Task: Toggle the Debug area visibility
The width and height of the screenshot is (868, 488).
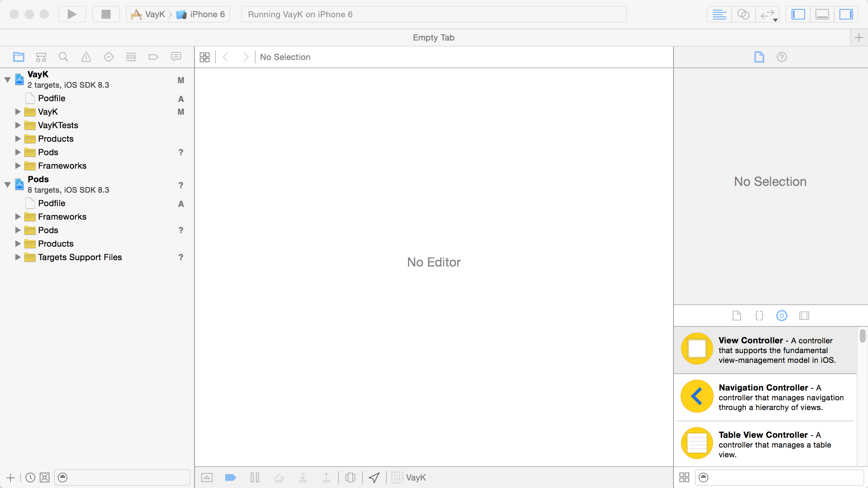Action: coord(822,14)
